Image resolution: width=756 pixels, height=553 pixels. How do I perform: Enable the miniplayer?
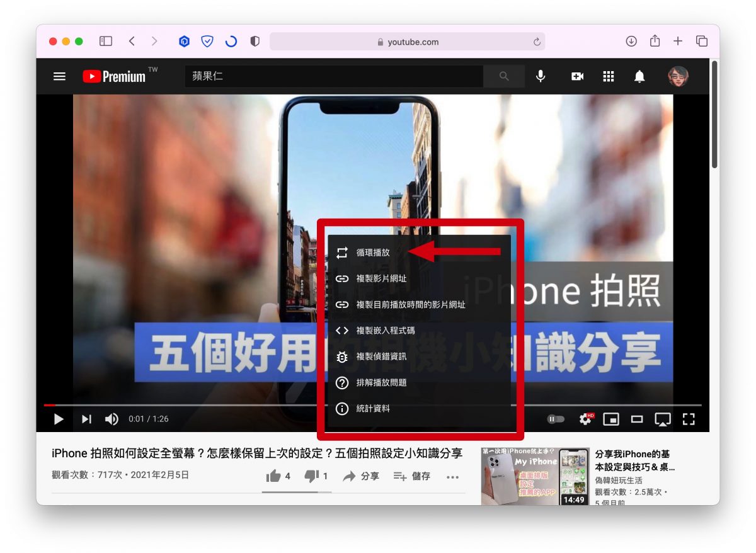point(611,419)
